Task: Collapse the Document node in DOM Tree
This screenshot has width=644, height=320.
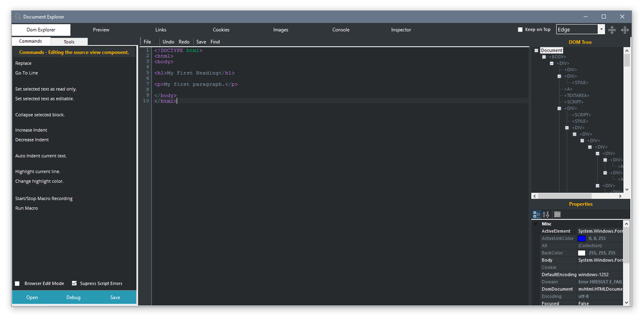Action: point(536,50)
